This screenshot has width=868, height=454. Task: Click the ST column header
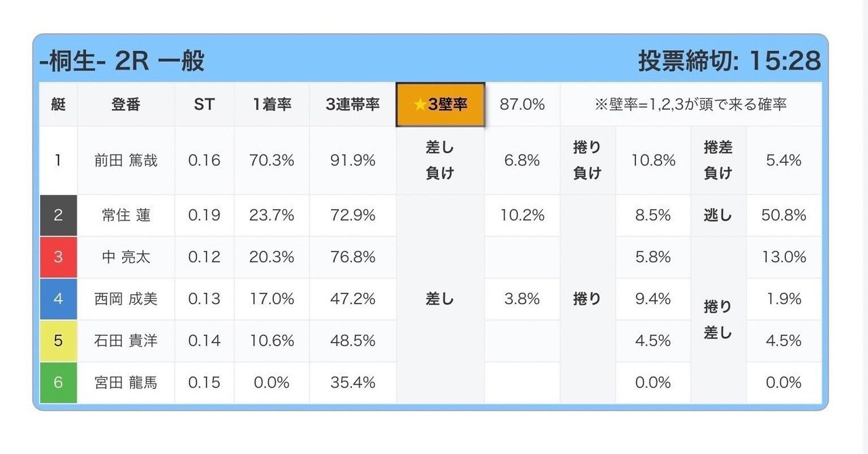[204, 104]
